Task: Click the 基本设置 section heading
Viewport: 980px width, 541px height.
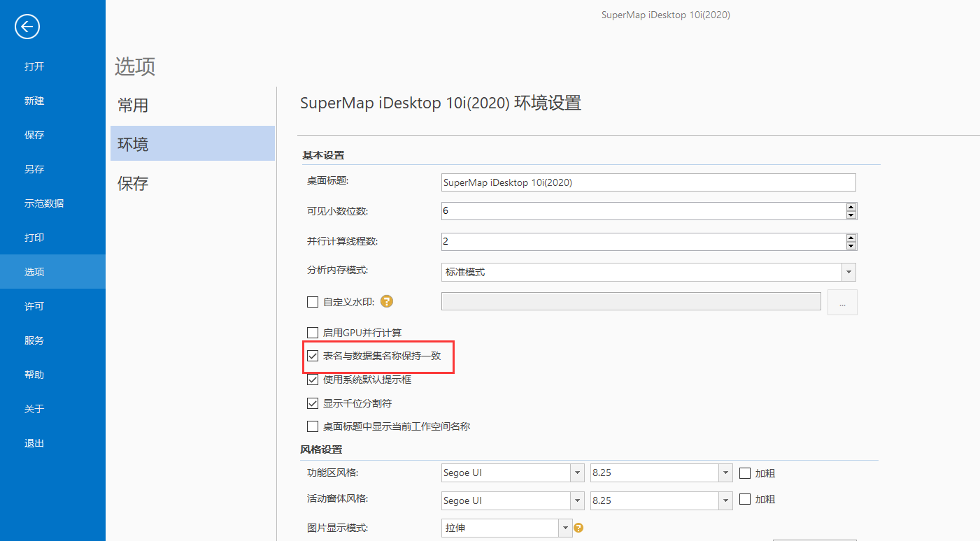Action: click(x=323, y=155)
